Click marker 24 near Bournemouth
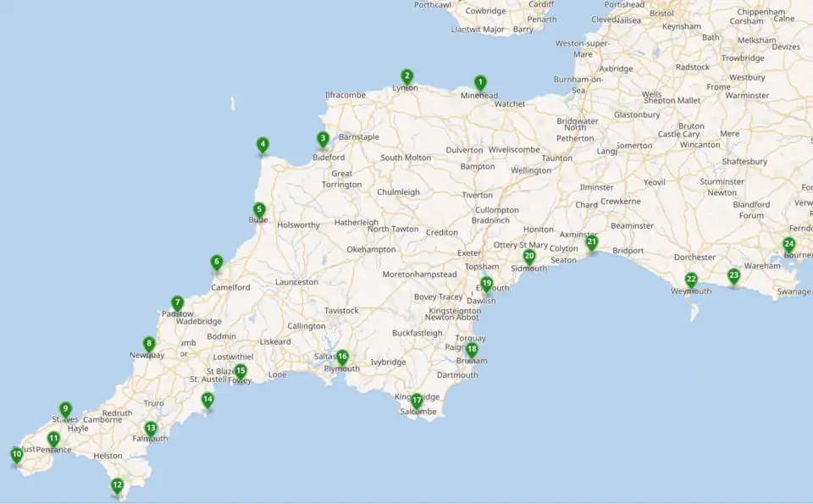 (788, 245)
